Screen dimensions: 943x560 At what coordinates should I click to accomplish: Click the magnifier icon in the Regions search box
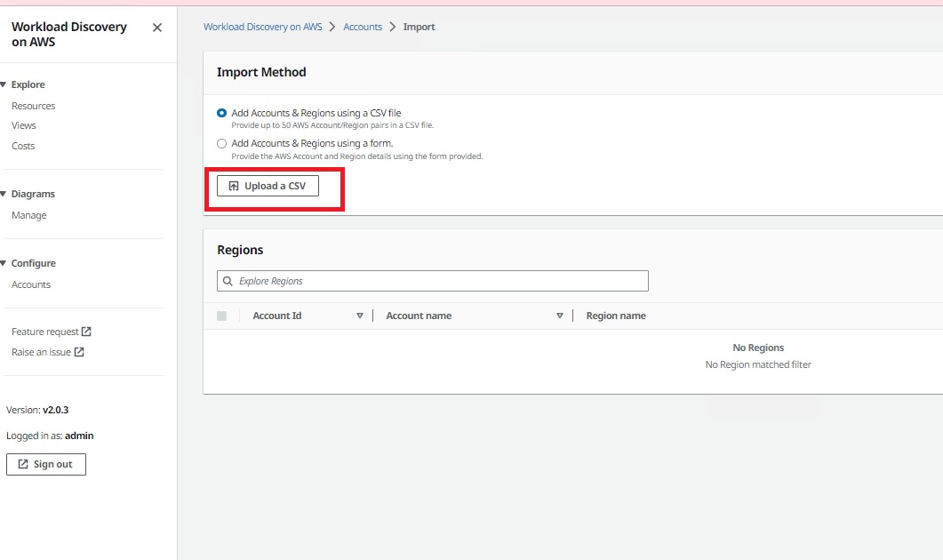click(228, 280)
